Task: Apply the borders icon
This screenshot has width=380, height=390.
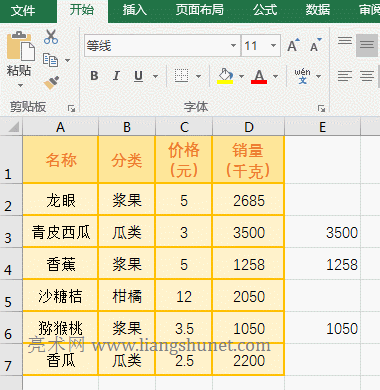Action: pyautogui.click(x=181, y=76)
